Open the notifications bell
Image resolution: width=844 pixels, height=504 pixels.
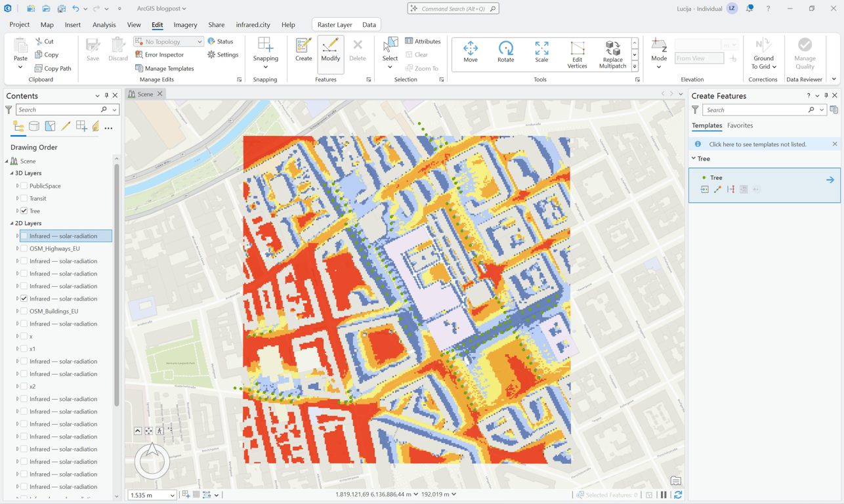(749, 9)
